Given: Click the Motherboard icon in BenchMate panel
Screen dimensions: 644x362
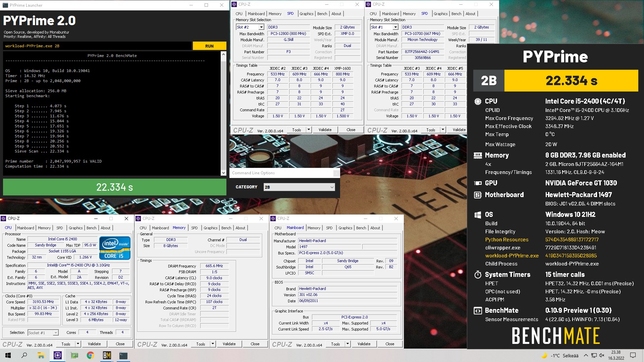Looking at the screenshot, I should (478, 195).
